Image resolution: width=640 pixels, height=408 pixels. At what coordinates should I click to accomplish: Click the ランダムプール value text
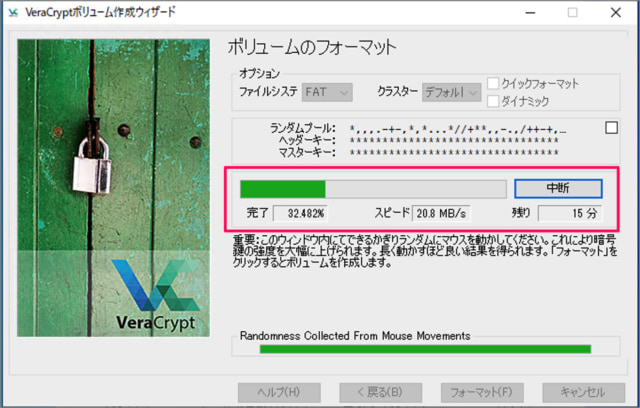coord(458,130)
